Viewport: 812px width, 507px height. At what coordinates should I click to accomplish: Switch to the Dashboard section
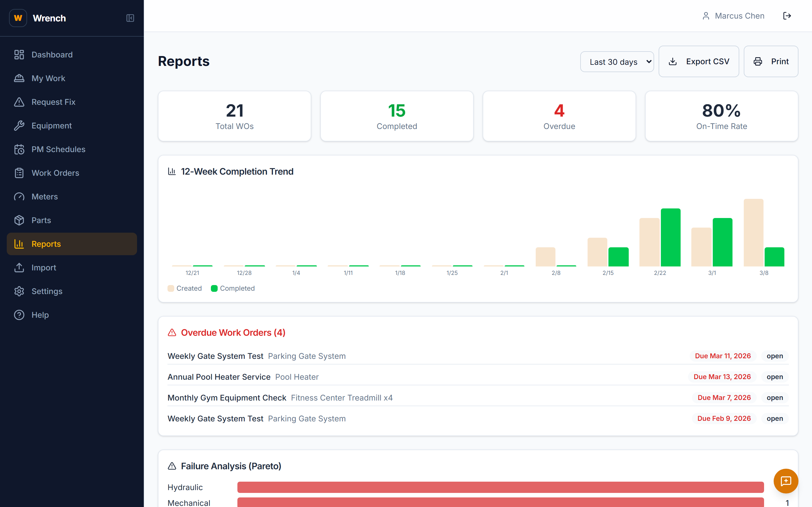coord(52,54)
